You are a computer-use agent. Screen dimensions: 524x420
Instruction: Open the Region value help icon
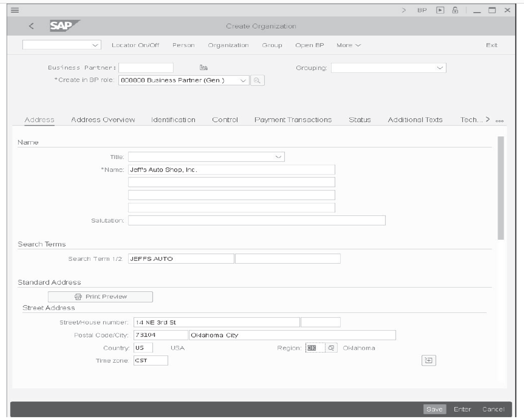tap(331, 348)
